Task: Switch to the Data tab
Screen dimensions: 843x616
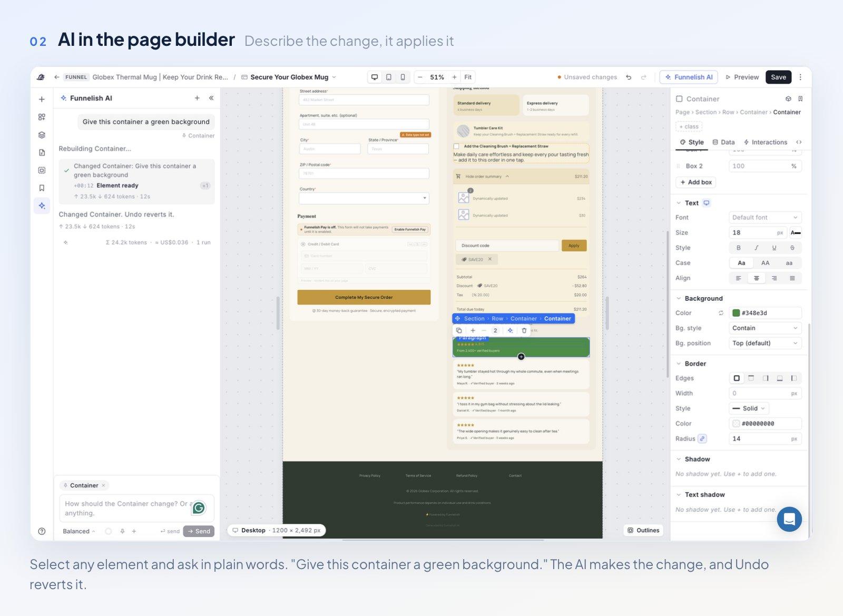Action: (x=723, y=142)
